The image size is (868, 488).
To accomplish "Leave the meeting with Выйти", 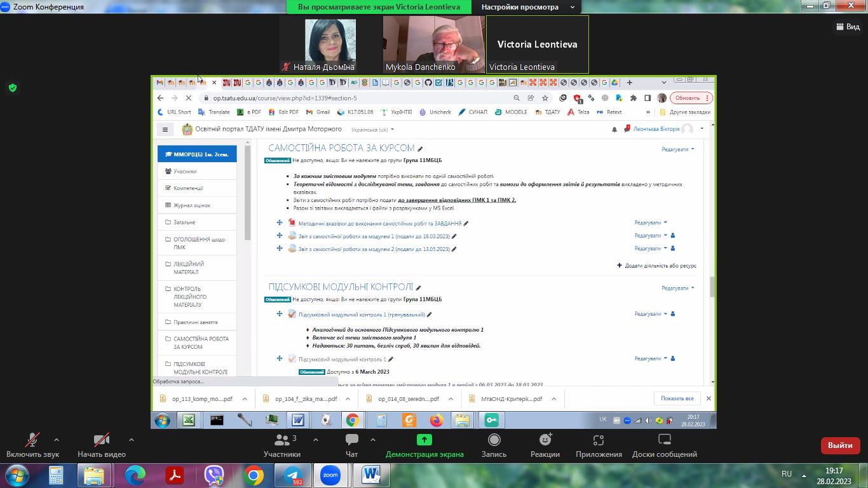I will coord(840,445).
